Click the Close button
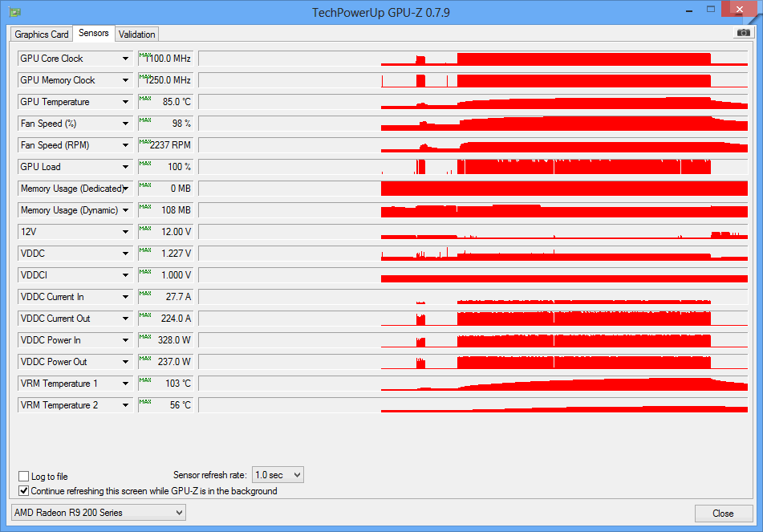Viewport: 763px width, 532px height. click(x=723, y=513)
